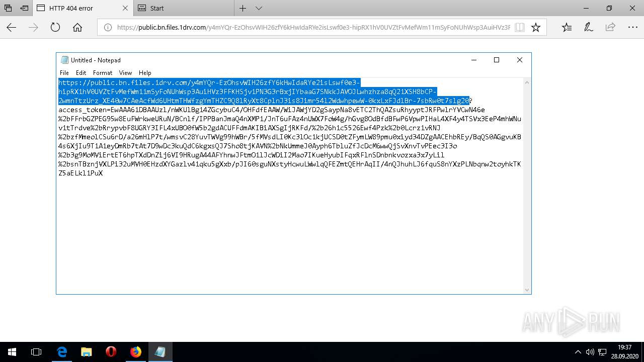
Task: Click the Edge tab actions icon
Action: (x=8, y=8)
